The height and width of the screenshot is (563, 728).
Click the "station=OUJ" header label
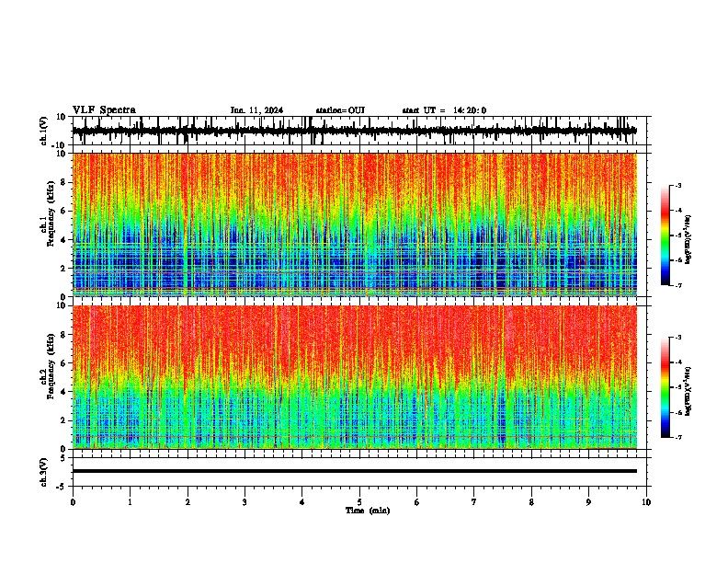[x=340, y=110]
